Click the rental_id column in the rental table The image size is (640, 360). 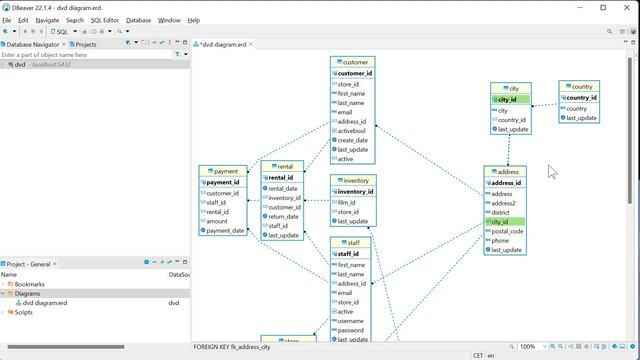[282, 178]
